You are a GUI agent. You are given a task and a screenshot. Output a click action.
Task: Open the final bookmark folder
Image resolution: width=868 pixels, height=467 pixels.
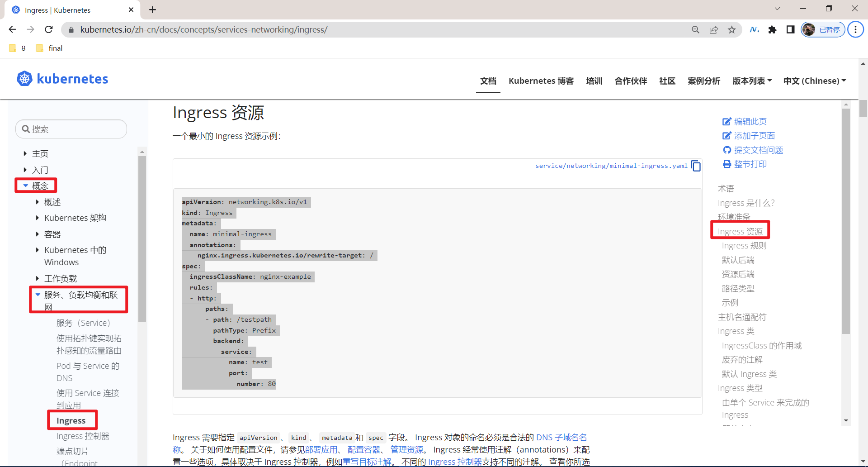tap(49, 48)
